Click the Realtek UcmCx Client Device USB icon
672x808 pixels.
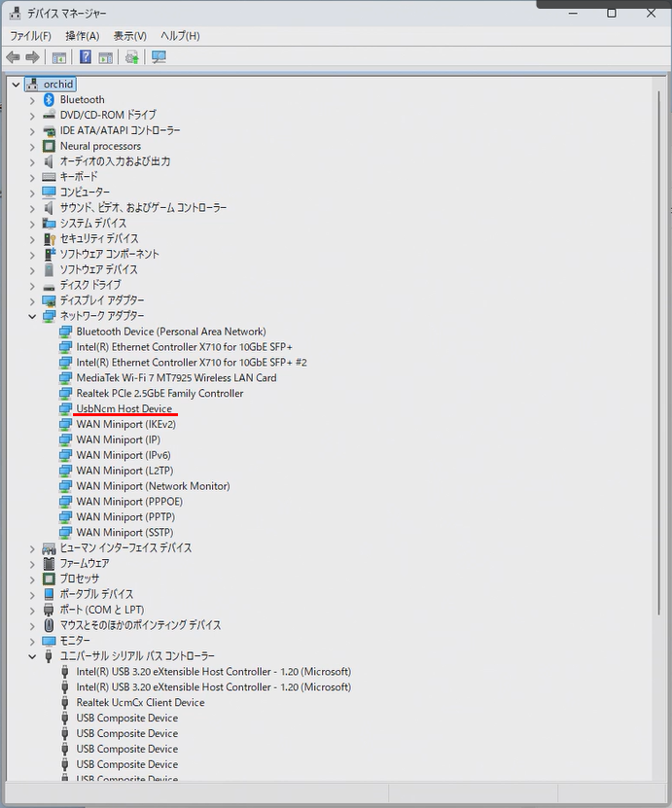click(x=65, y=702)
